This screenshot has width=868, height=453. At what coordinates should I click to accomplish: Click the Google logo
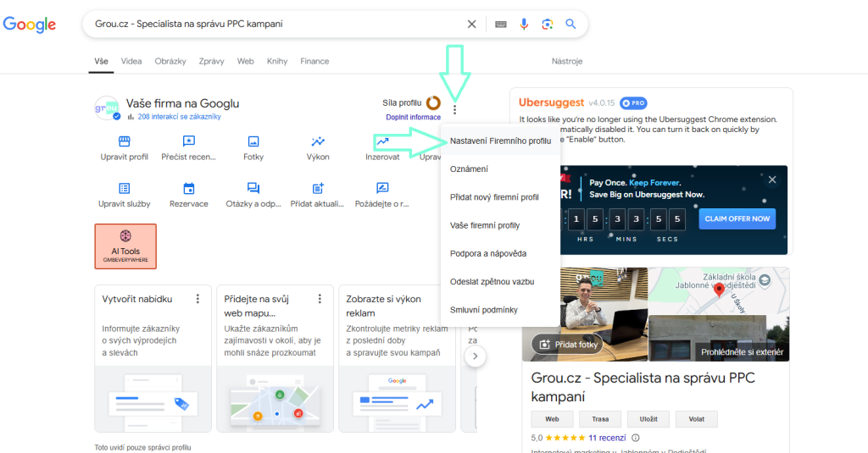tap(30, 25)
